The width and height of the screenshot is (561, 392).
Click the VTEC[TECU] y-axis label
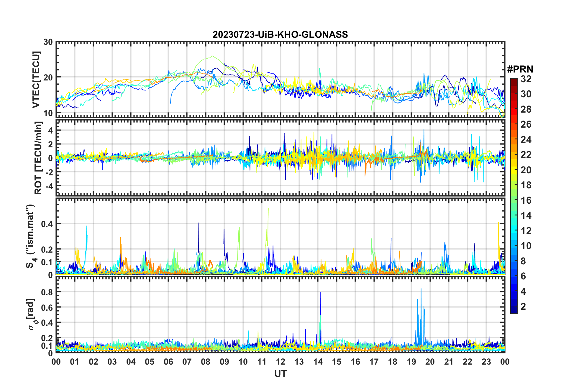click(x=36, y=80)
